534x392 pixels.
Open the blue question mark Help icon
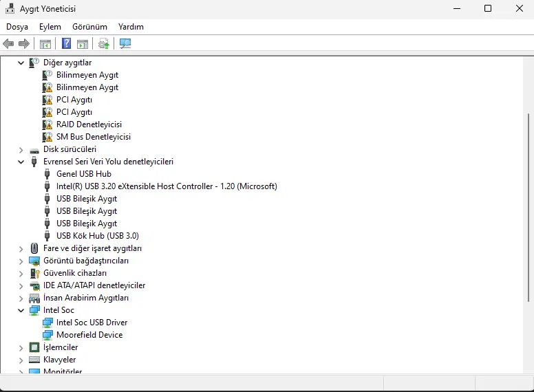pos(67,43)
